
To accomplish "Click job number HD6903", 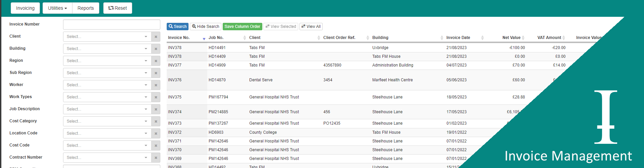I will pyautogui.click(x=216, y=132).
